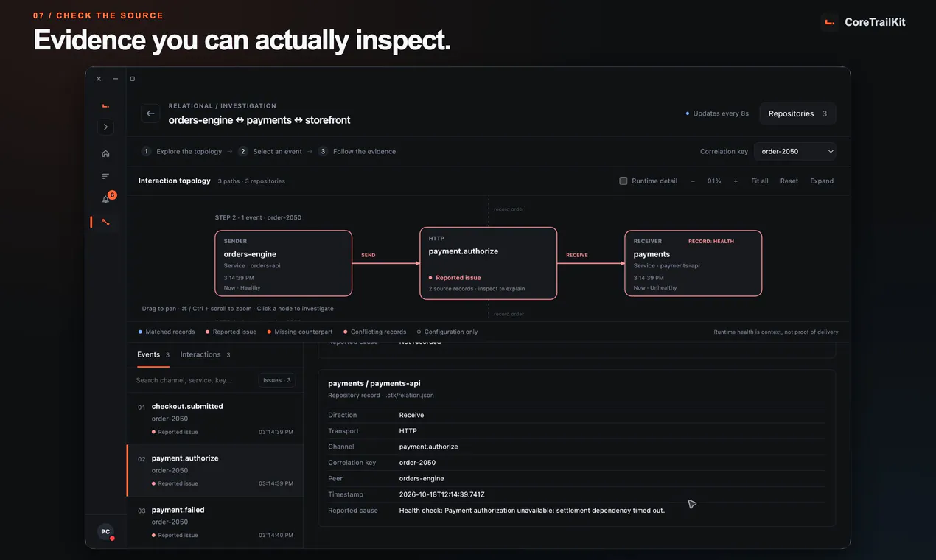
Task: Select the payment.authorize topology node
Action: [488, 263]
